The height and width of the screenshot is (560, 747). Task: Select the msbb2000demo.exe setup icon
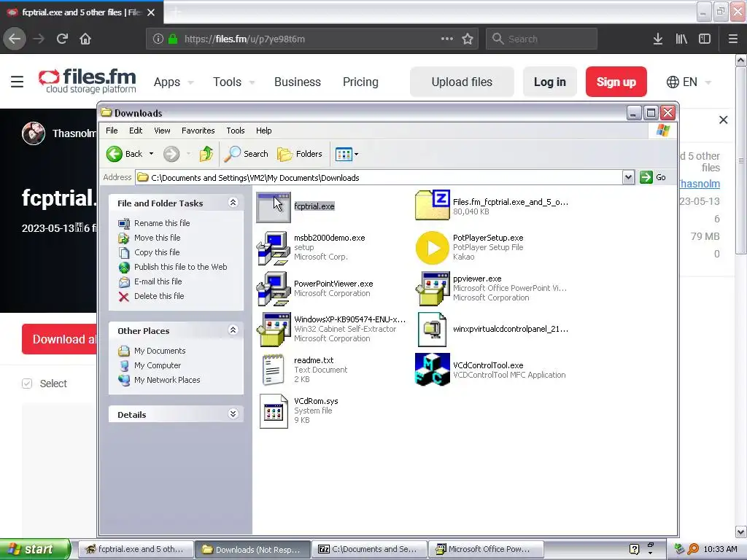[x=273, y=248]
